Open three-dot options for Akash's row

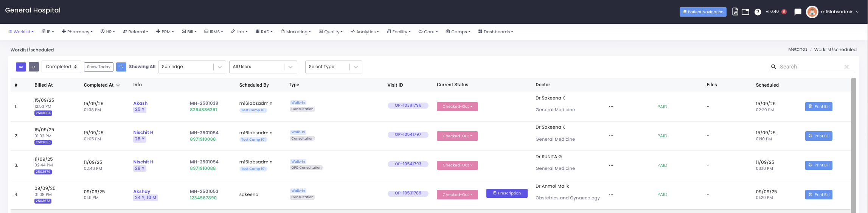click(611, 107)
